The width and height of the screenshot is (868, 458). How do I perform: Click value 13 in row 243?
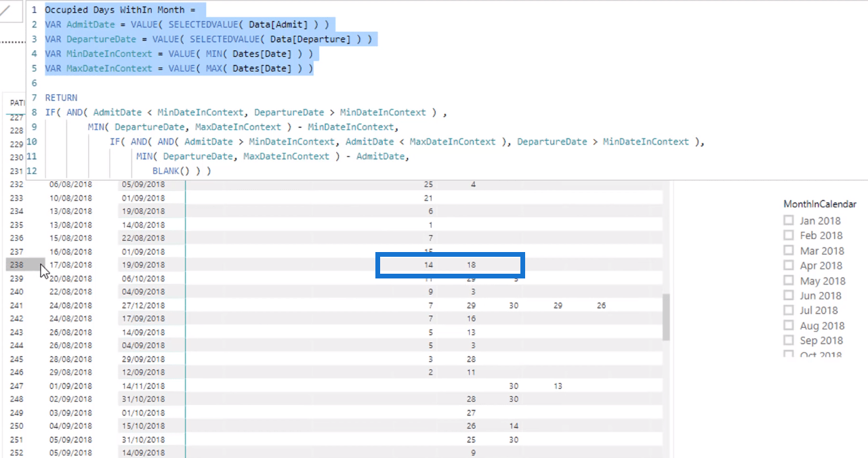[x=471, y=333]
